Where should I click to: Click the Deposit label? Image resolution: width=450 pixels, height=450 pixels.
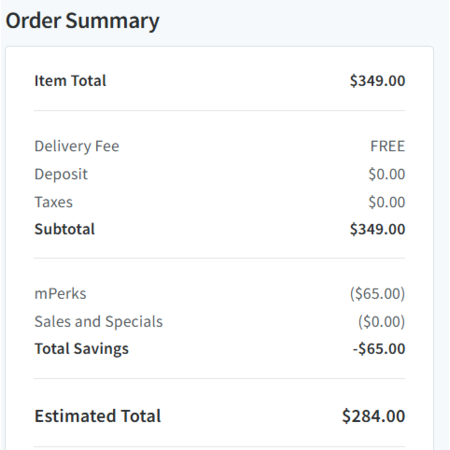tap(61, 174)
